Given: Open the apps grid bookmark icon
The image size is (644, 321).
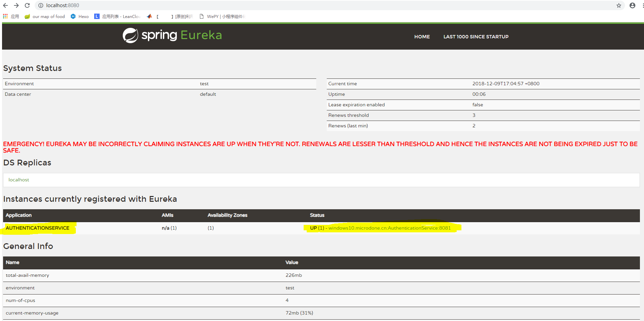Looking at the screenshot, I should [x=5, y=16].
